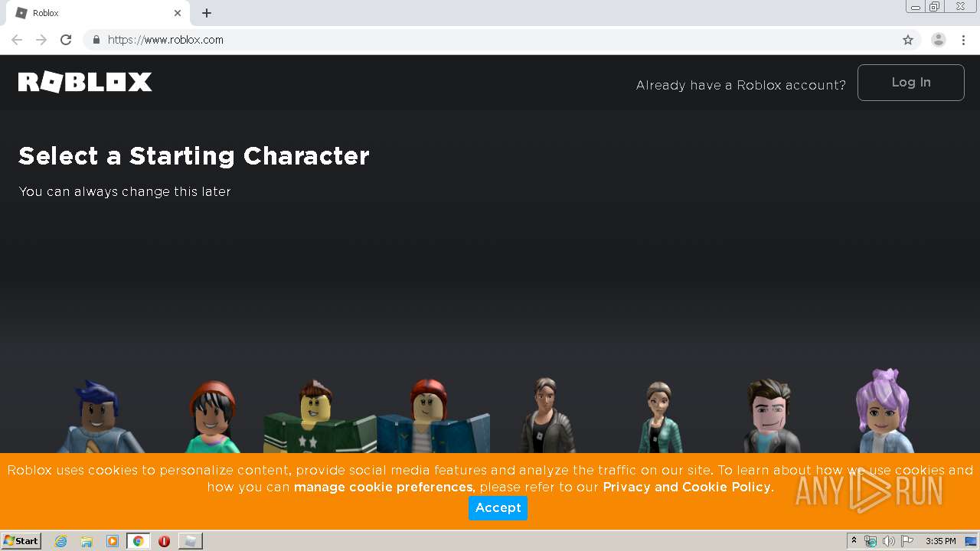This screenshot has height=551, width=980.
Task: Click the taskbar clock showing 3:35 PM
Action: 940,541
